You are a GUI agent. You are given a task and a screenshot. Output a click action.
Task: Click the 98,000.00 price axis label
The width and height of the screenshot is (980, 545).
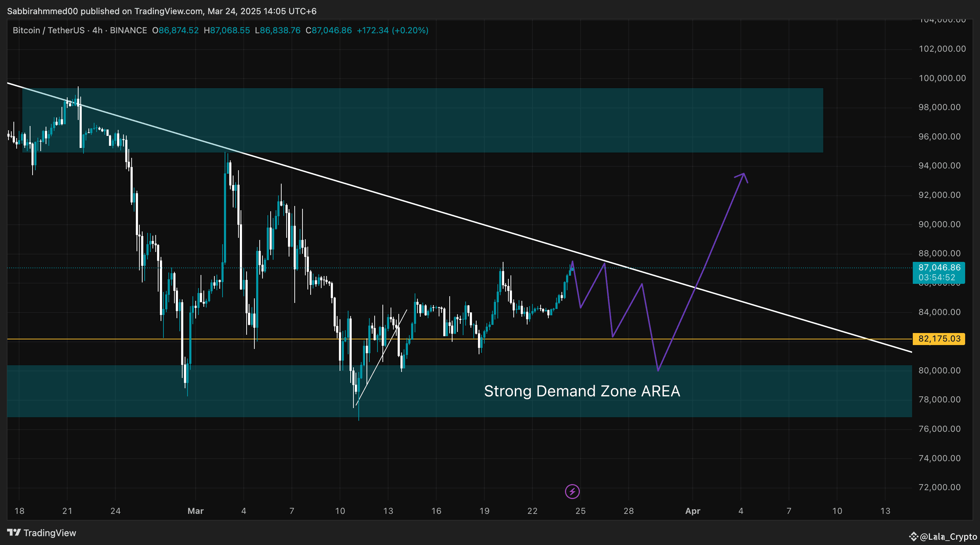click(x=939, y=107)
